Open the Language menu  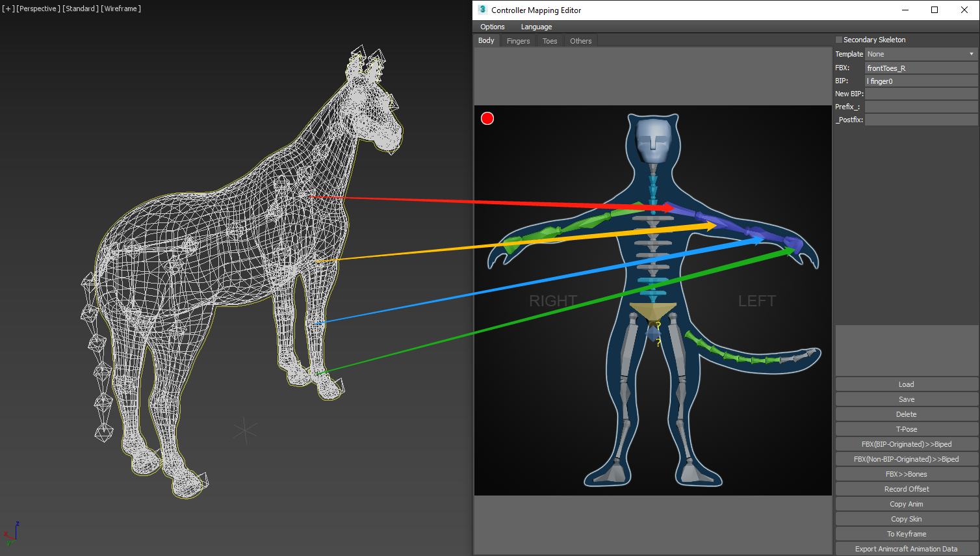(536, 27)
